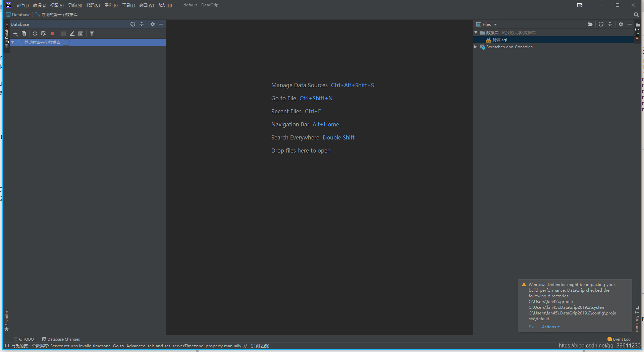Open the 6: TODO tool window

[x=24, y=339]
